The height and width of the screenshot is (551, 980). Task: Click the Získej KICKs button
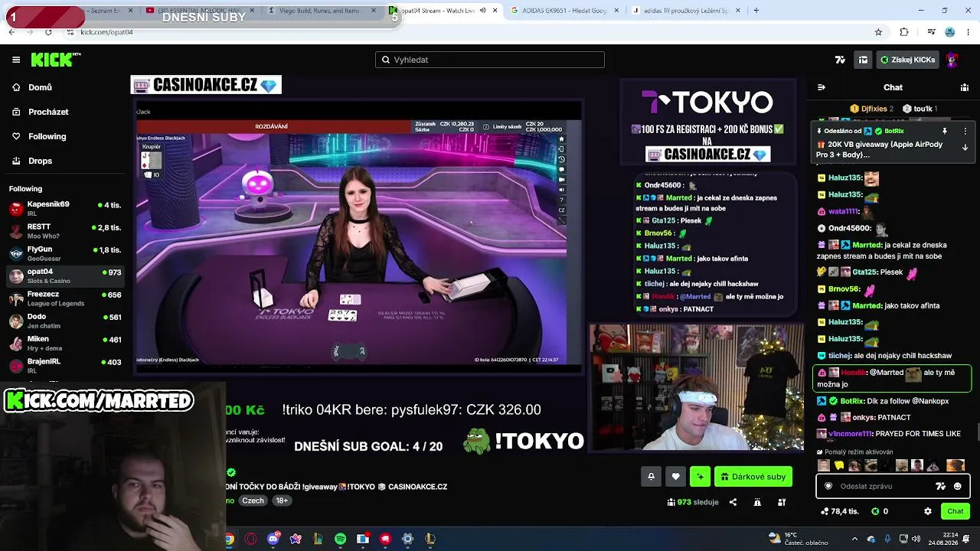(907, 60)
